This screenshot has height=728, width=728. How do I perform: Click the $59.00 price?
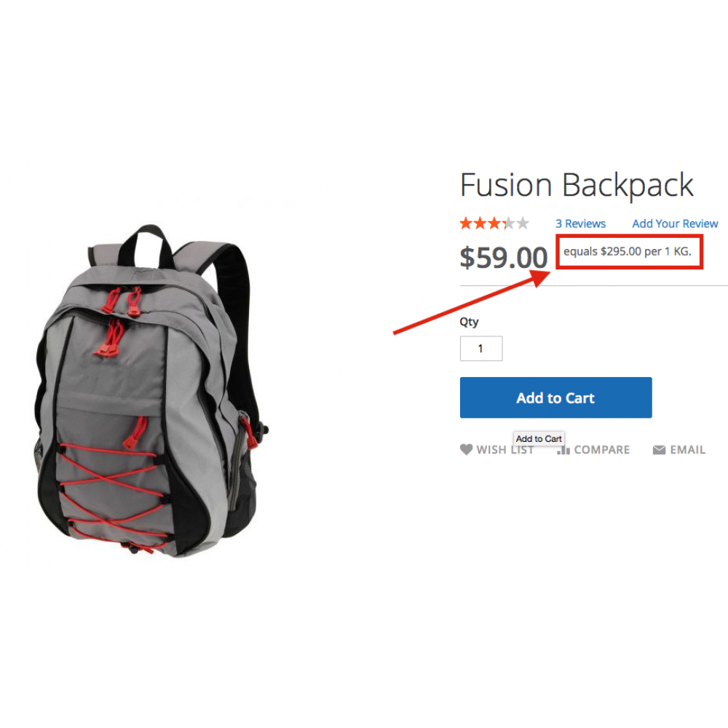504,258
